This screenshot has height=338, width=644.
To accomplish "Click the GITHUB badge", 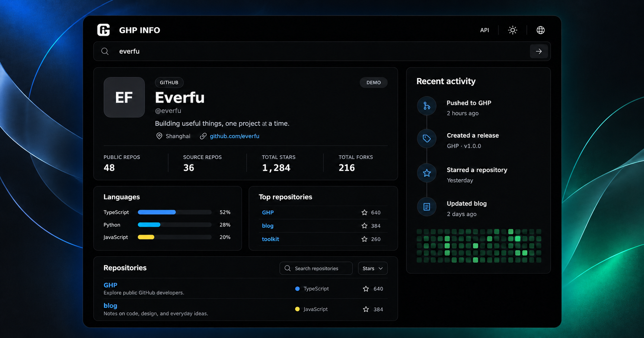I will (x=169, y=83).
